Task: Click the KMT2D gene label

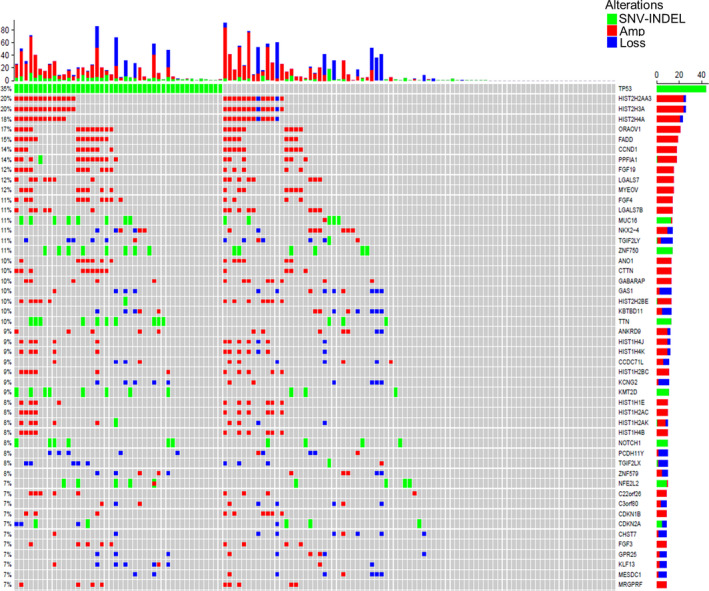Action: point(628,392)
